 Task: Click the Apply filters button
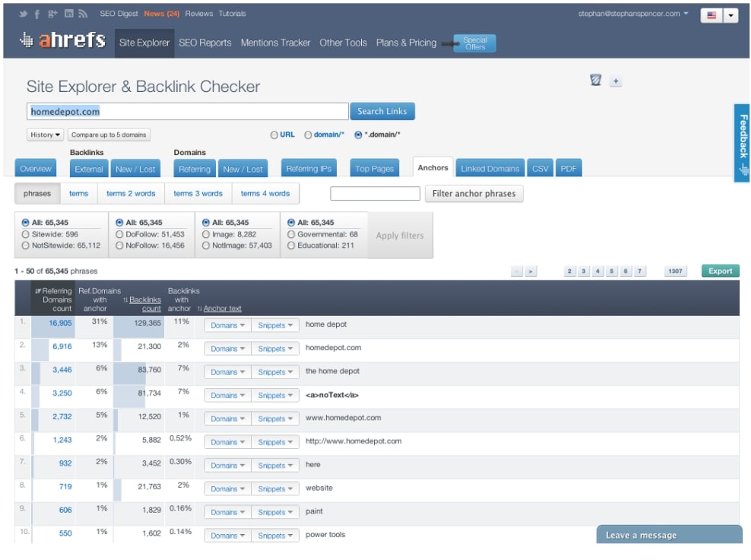[x=400, y=236]
